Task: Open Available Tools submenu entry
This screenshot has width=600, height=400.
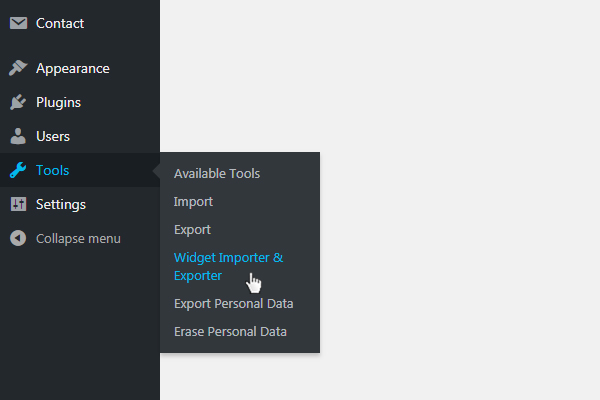Action: [217, 174]
